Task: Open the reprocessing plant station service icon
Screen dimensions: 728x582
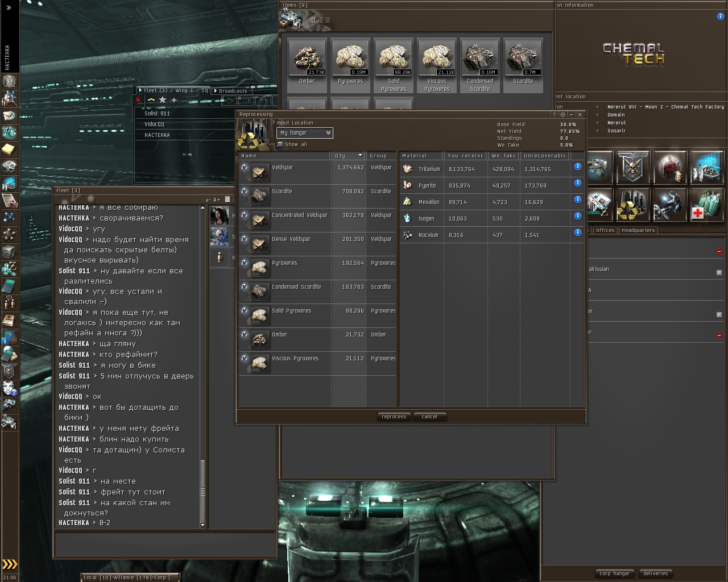Action: (x=633, y=204)
